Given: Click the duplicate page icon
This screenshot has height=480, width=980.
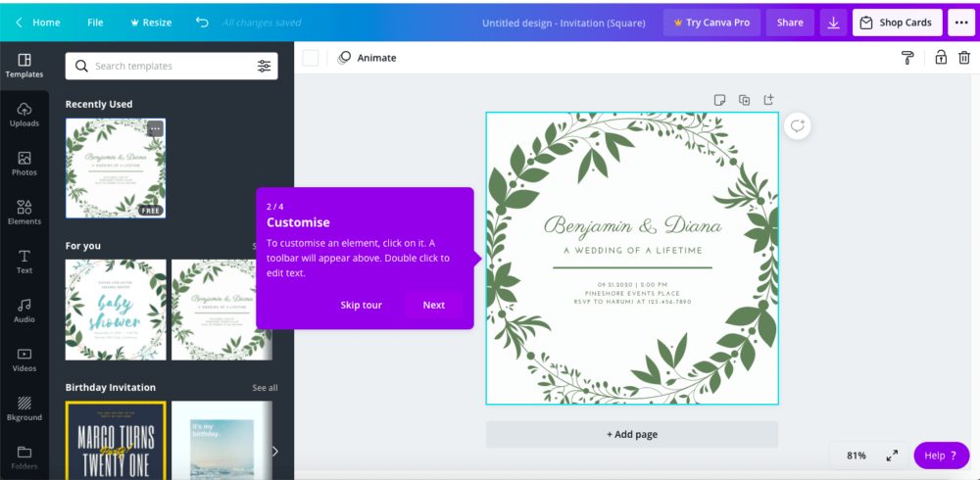Looking at the screenshot, I should 745,100.
